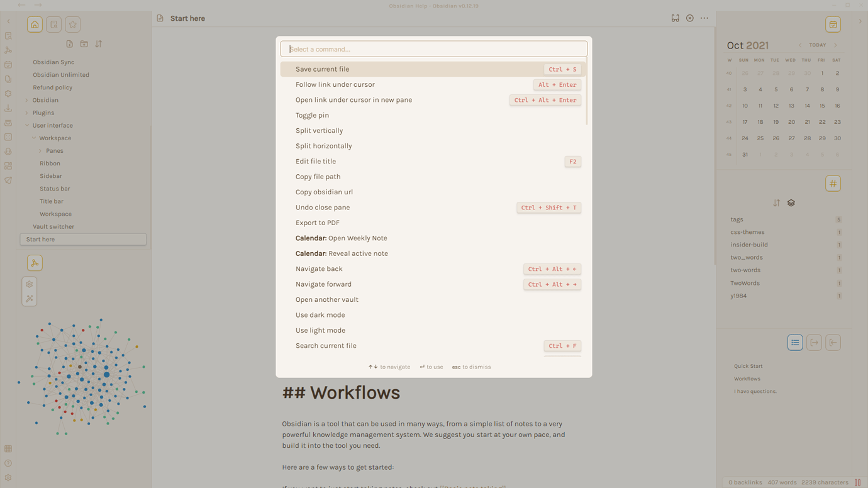Click the graph magic wand icon
This screenshot has height=488, width=868.
pyautogui.click(x=30, y=299)
